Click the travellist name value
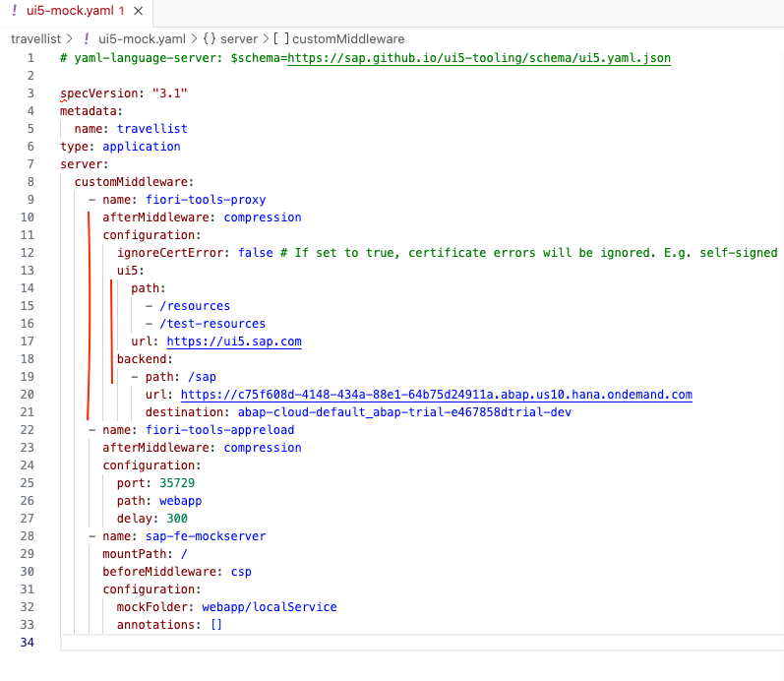 [152, 129]
